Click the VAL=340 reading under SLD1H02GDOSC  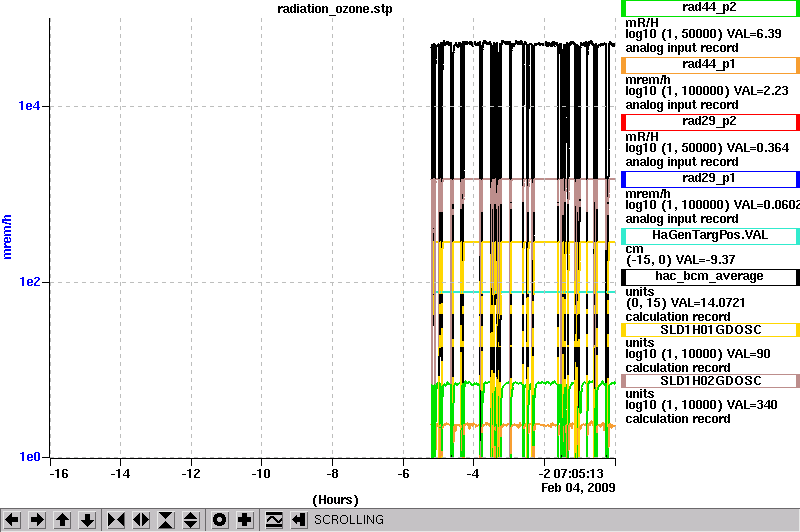click(752, 405)
